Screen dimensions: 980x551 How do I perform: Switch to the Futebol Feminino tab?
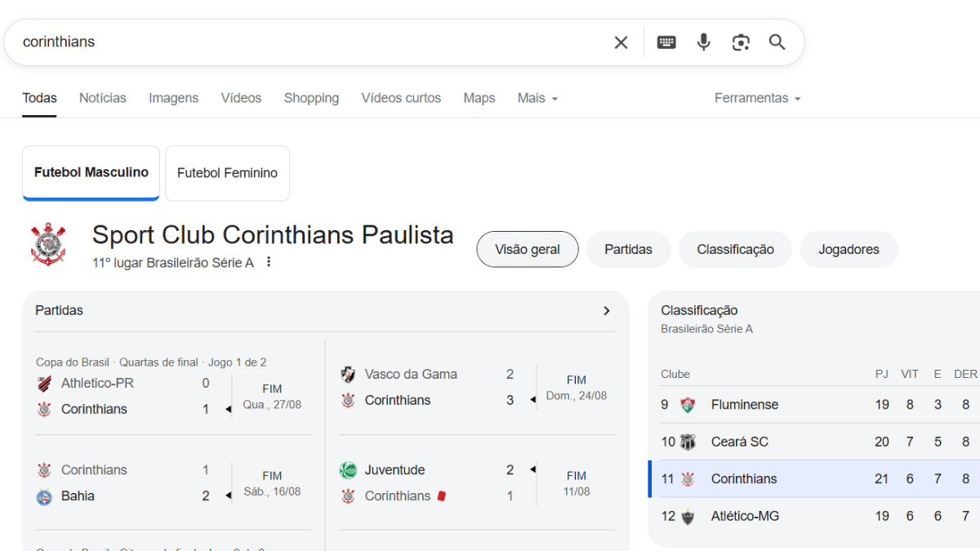(227, 173)
